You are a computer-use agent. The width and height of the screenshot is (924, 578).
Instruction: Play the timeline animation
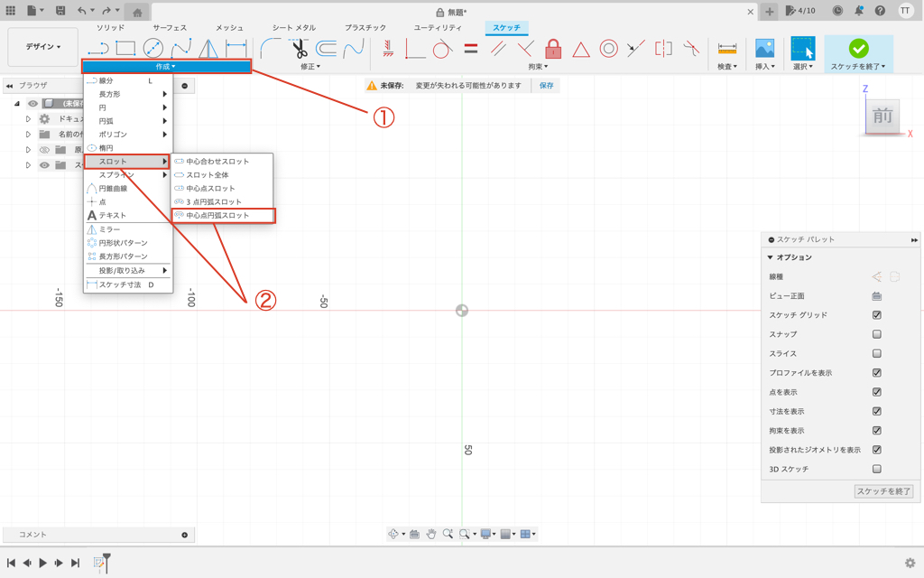[43, 563]
